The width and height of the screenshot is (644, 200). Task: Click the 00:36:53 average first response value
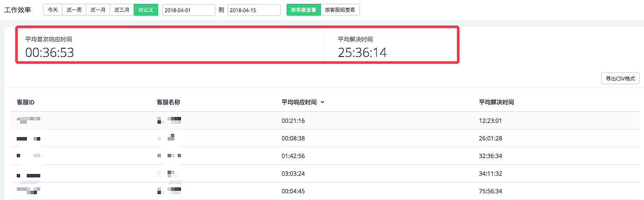click(49, 53)
